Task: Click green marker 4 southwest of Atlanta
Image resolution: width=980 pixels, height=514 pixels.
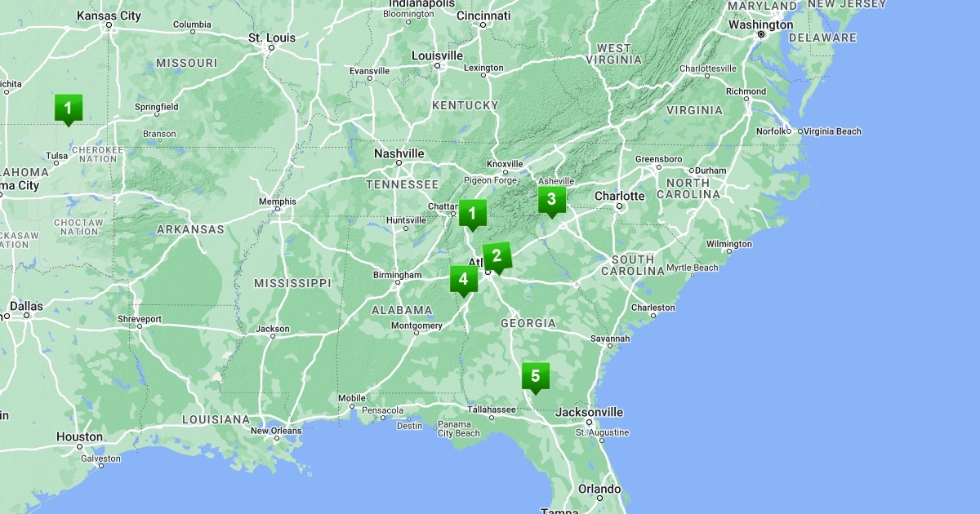Action: click(x=463, y=279)
